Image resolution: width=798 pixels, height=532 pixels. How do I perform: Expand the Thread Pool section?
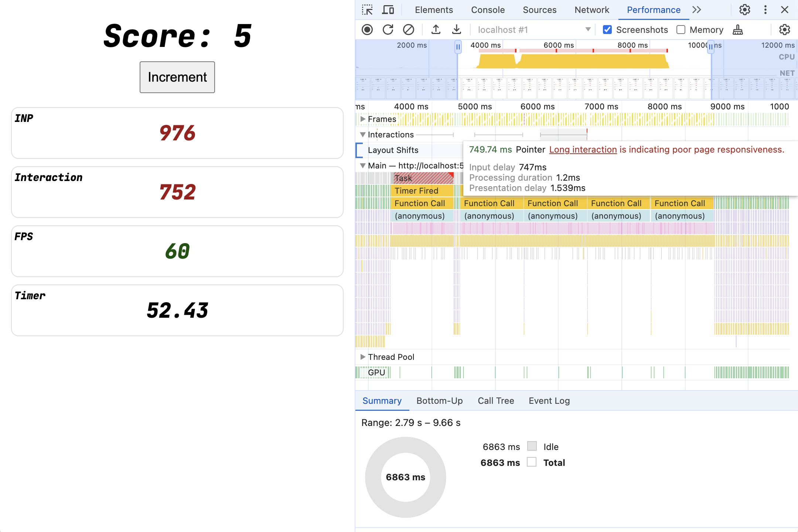pos(362,356)
